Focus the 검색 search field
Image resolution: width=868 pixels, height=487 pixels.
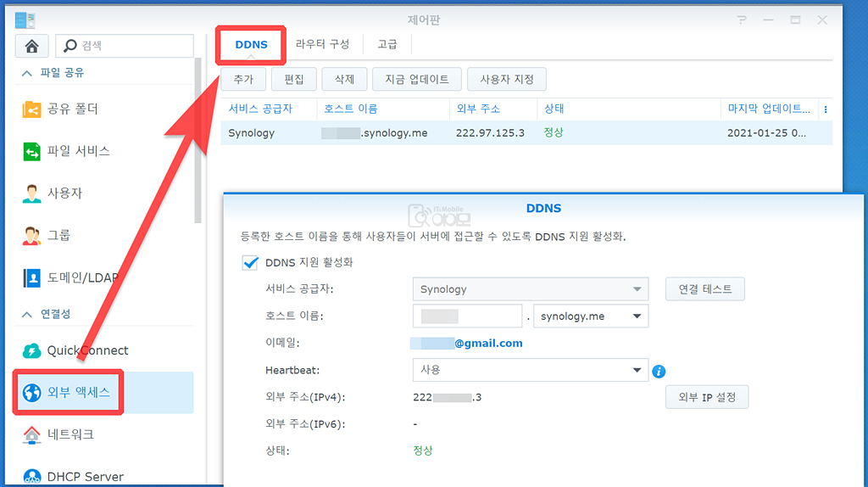point(125,46)
